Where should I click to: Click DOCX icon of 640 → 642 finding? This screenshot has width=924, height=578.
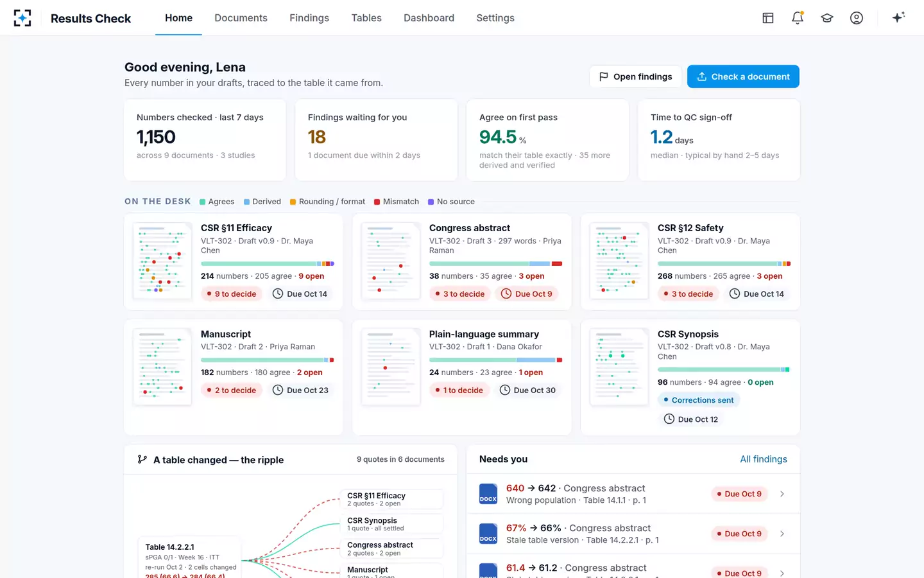488,494
